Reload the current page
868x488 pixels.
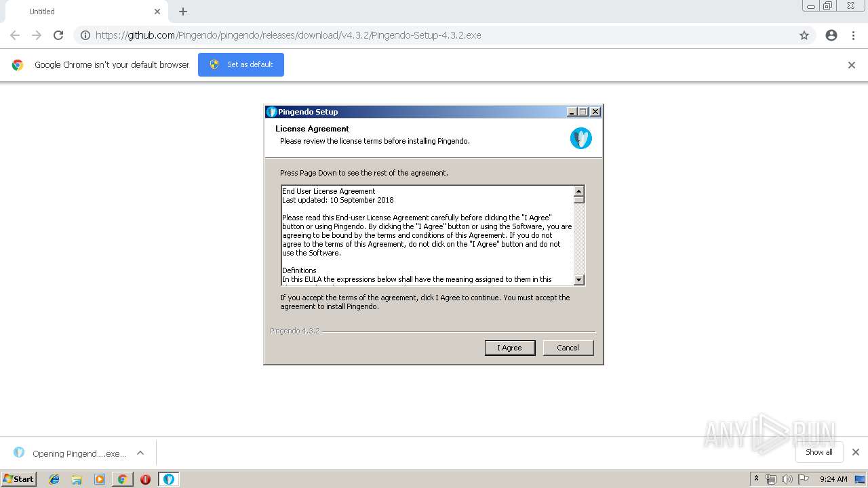pyautogui.click(x=58, y=35)
